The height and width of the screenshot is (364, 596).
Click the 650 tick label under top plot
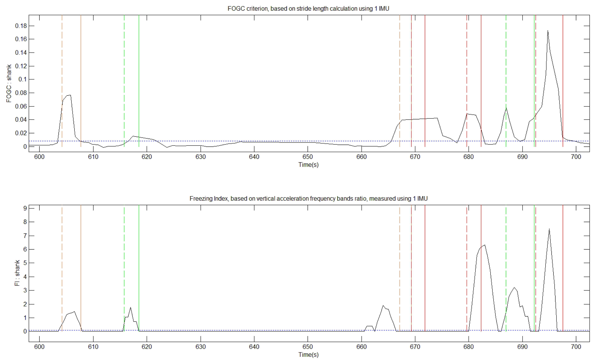pyautogui.click(x=308, y=157)
